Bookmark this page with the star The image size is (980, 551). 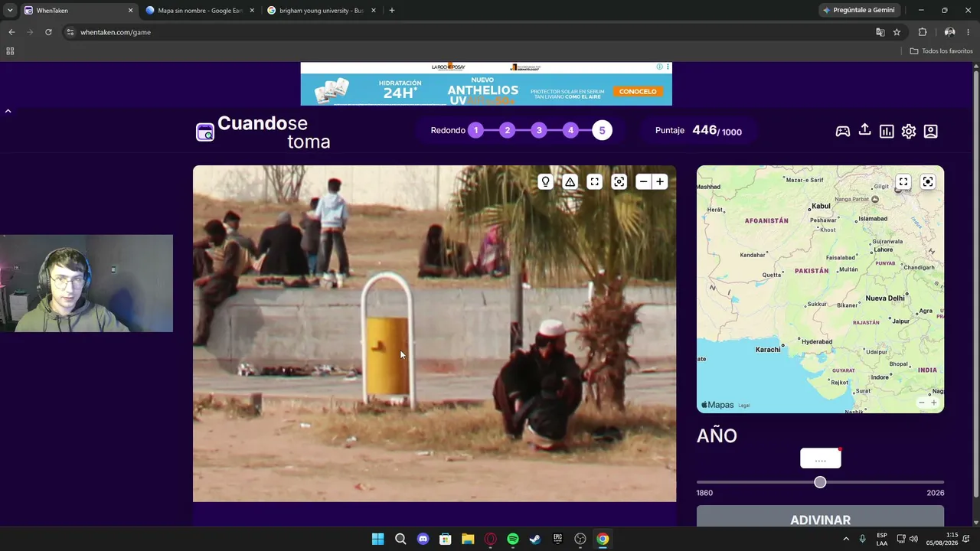[x=897, y=32]
